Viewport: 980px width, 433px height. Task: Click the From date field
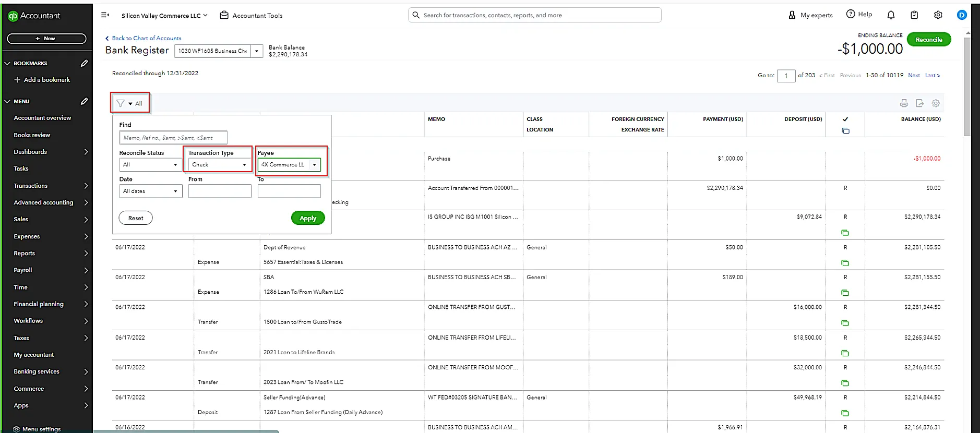tap(220, 191)
